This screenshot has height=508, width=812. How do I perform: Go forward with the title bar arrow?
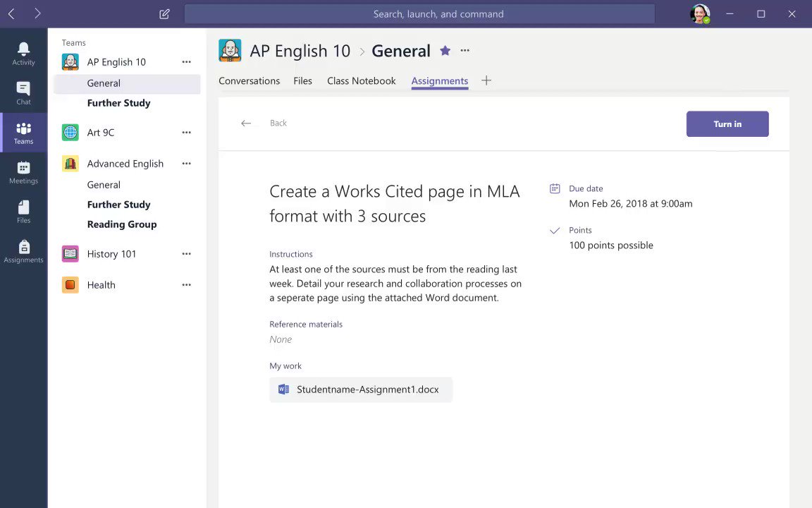37,13
